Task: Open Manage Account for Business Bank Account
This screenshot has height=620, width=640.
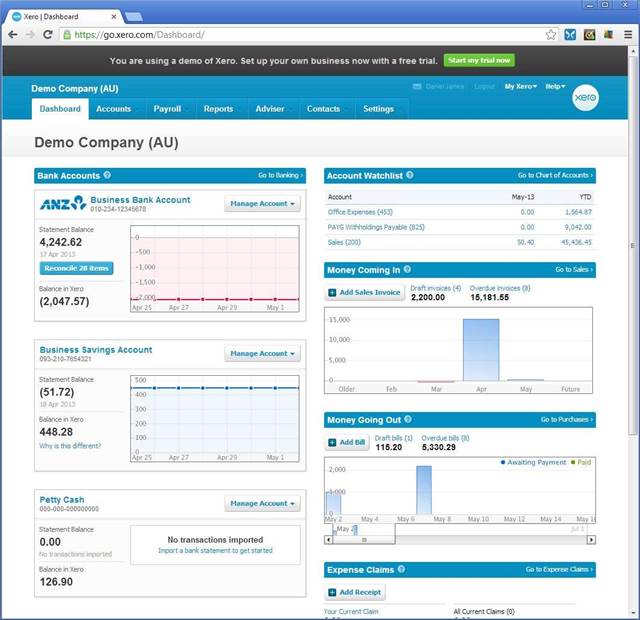Action: coord(262,204)
